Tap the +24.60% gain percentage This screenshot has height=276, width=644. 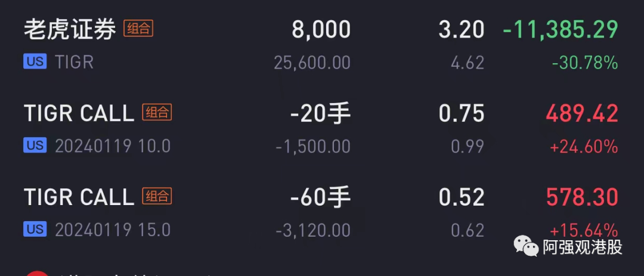click(x=584, y=146)
